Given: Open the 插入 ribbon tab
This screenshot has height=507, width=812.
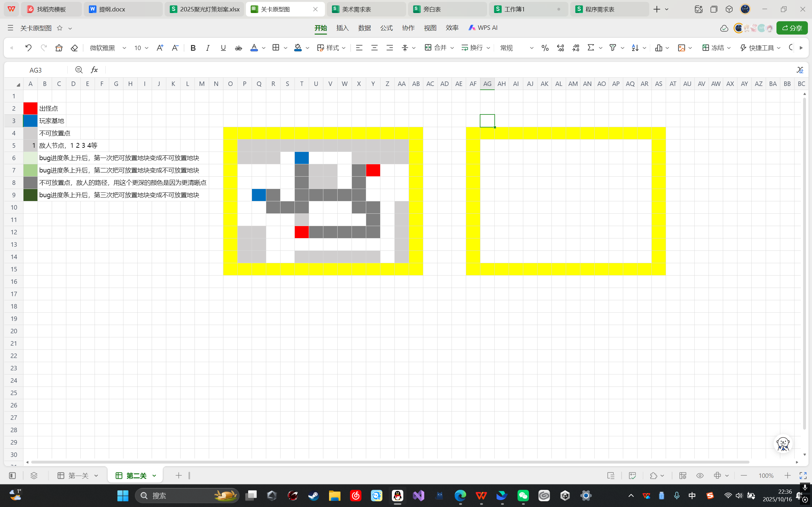Looking at the screenshot, I should pos(342,28).
